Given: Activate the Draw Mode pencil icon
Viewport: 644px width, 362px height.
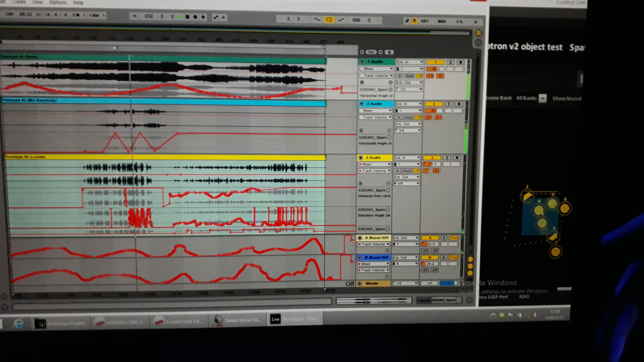Looking at the screenshot, I should click(x=407, y=21).
